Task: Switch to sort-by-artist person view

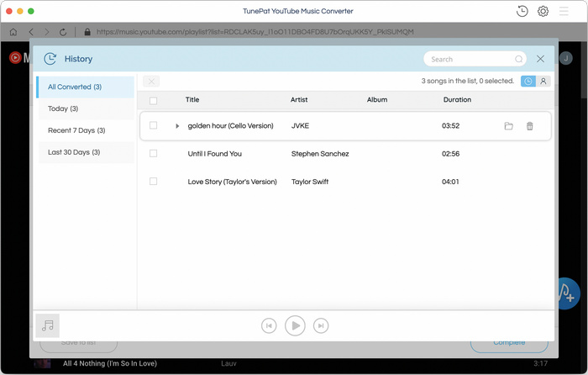Action: click(x=543, y=81)
